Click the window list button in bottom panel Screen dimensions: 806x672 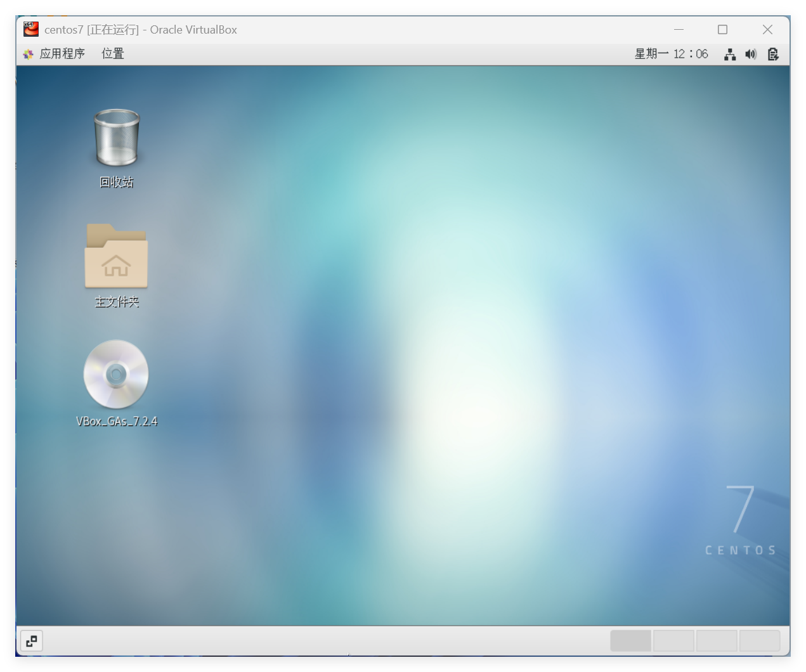tap(31, 641)
